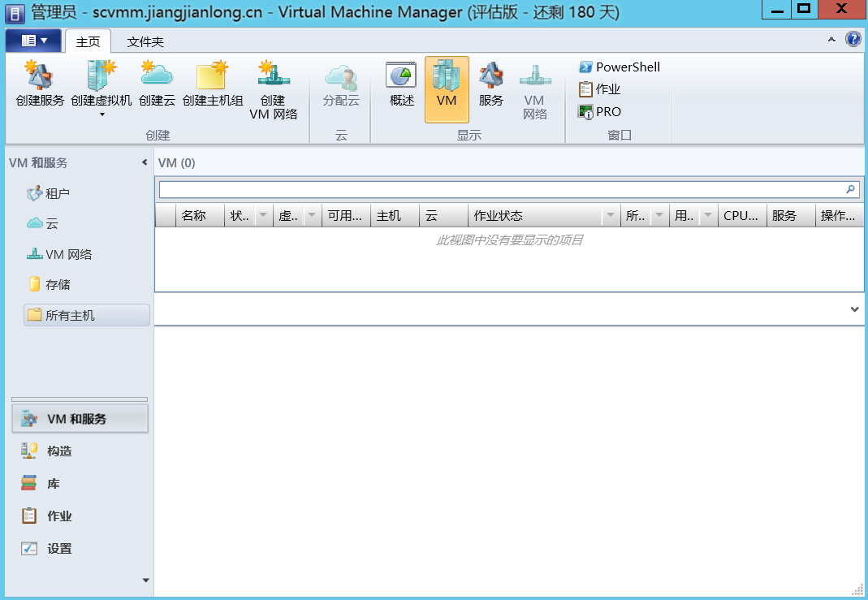Screen dimensions: 868x600
Task: Open the Jobs (作业) window from ribbon
Action: [599, 89]
